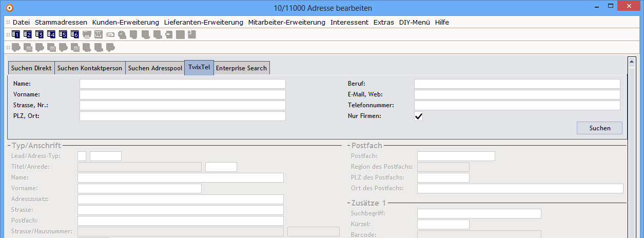This screenshot has height=238, width=644.
Task: Select the Suchen Adresspool tab
Action: click(x=155, y=68)
